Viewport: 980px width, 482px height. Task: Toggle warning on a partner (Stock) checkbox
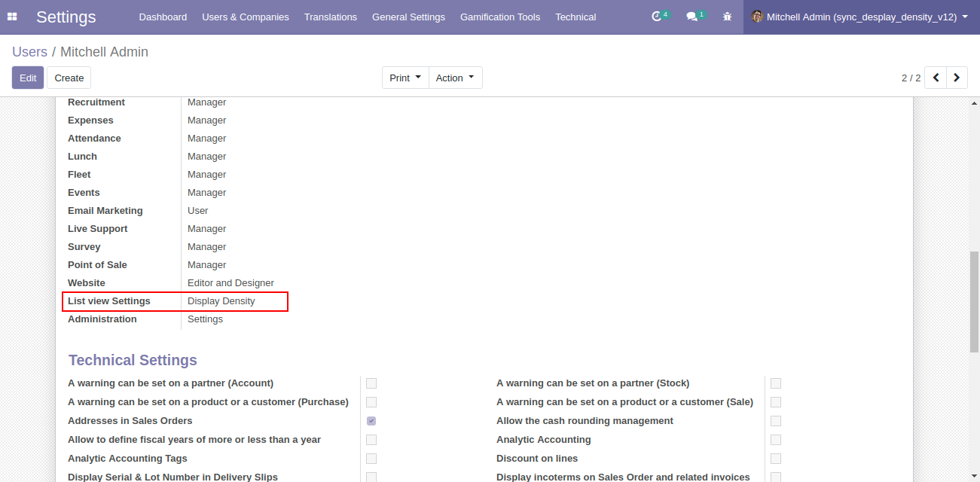(x=776, y=383)
